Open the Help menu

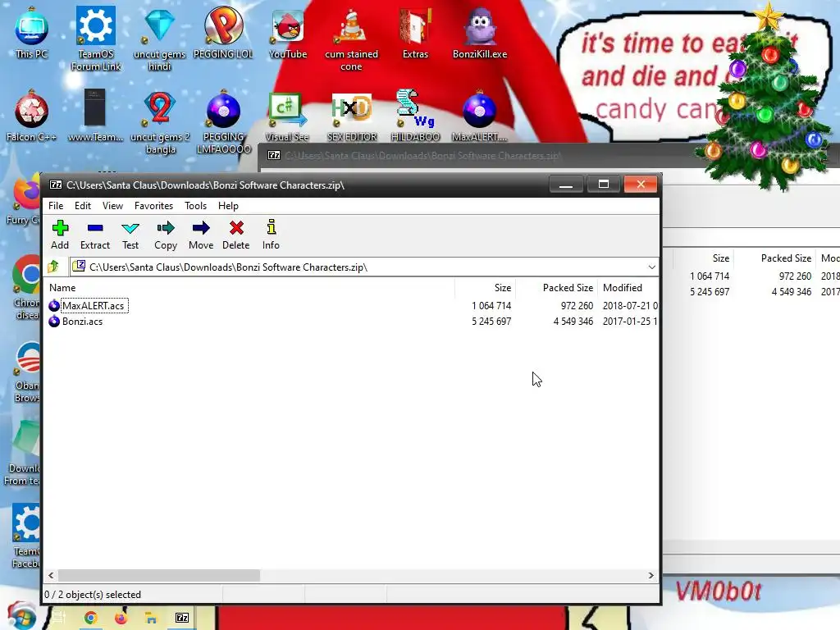[228, 206]
